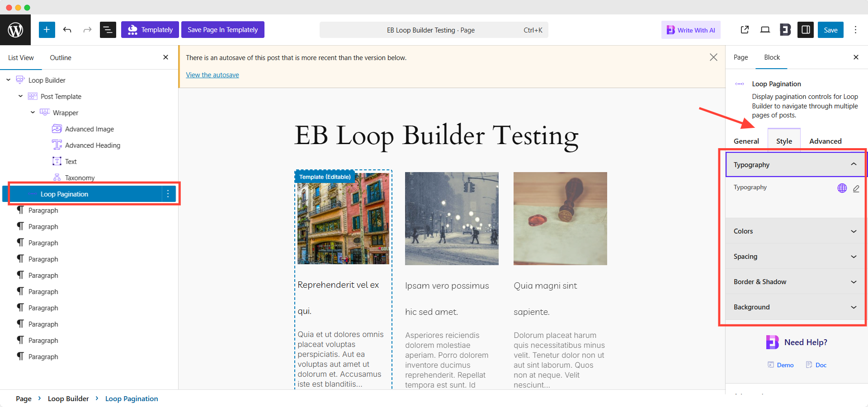This screenshot has width=868, height=407.
Task: Open device preview laptop icon
Action: 765,30
